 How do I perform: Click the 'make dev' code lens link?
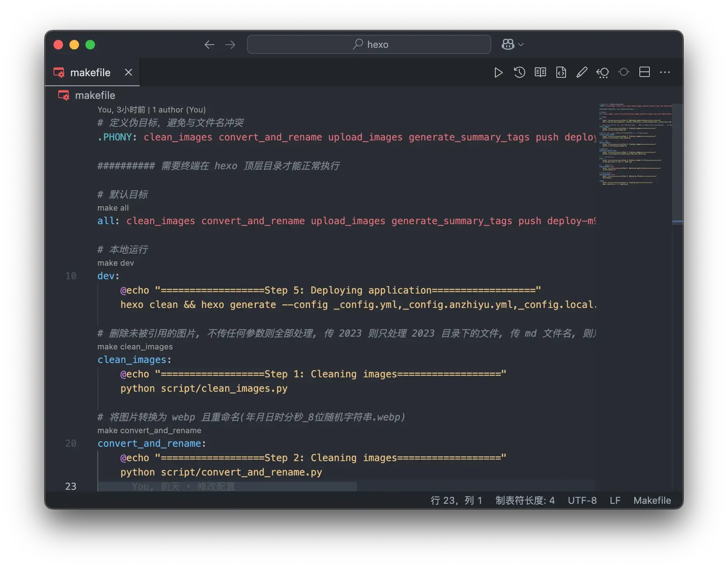click(x=115, y=263)
